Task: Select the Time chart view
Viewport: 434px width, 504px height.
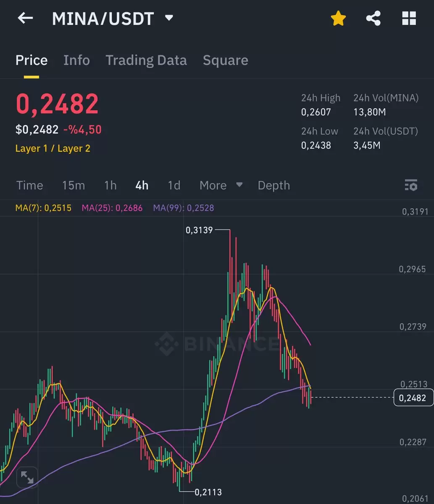Action: coord(29,185)
